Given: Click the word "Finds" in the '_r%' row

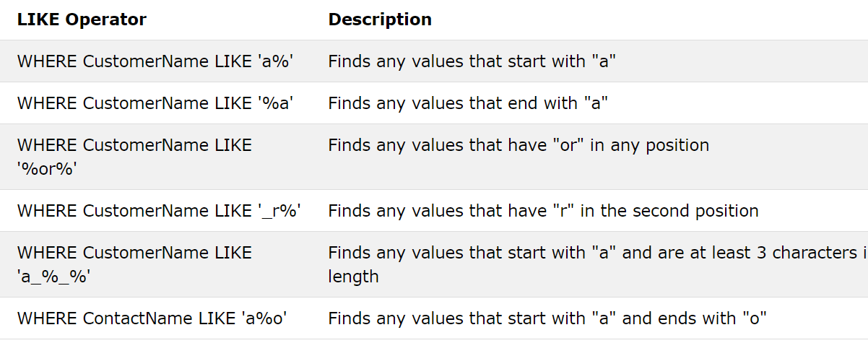Looking at the screenshot, I should [x=350, y=211].
